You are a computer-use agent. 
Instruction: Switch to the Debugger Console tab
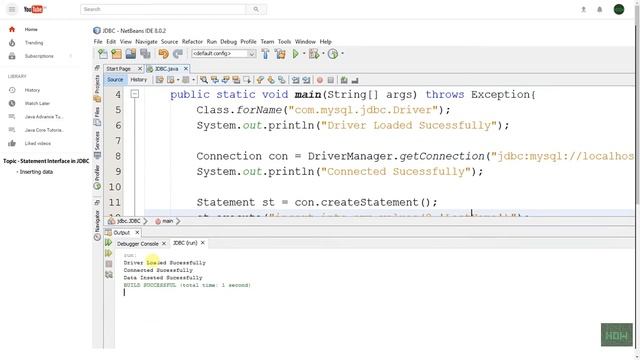coord(138,244)
